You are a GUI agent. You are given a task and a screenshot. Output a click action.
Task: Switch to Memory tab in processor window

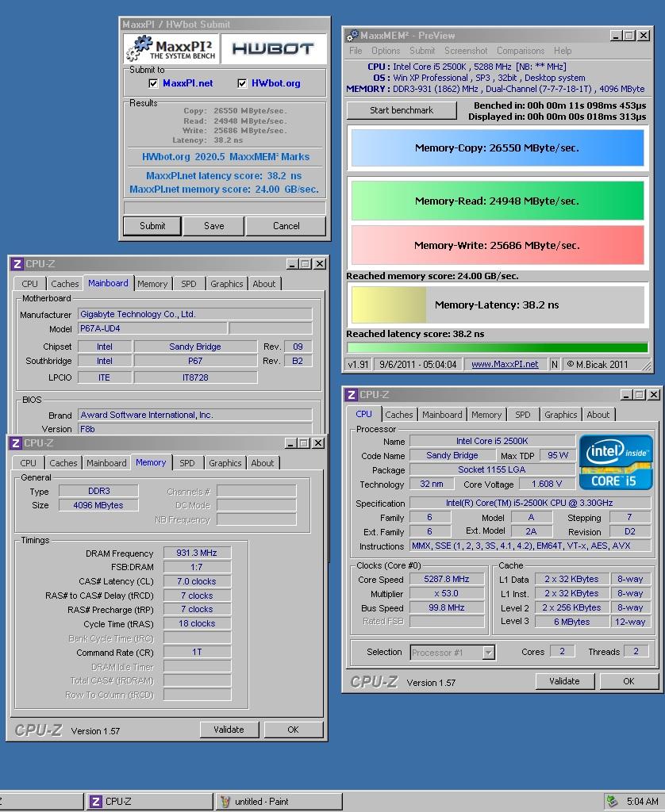click(486, 415)
